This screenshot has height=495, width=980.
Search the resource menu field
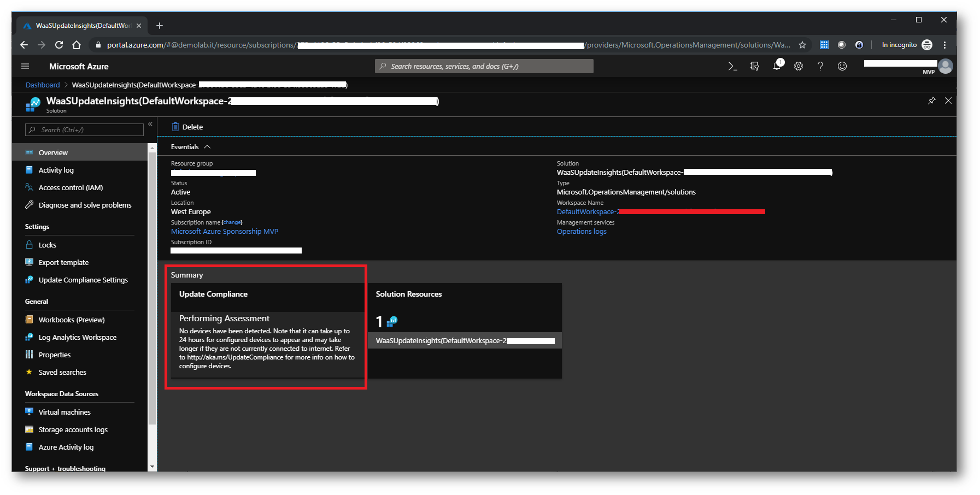click(x=84, y=130)
